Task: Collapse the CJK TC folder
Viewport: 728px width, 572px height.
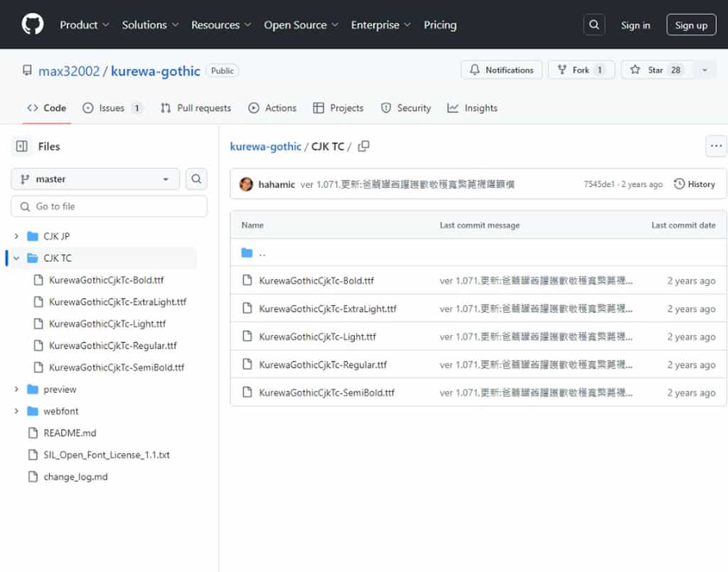Action: [x=16, y=258]
